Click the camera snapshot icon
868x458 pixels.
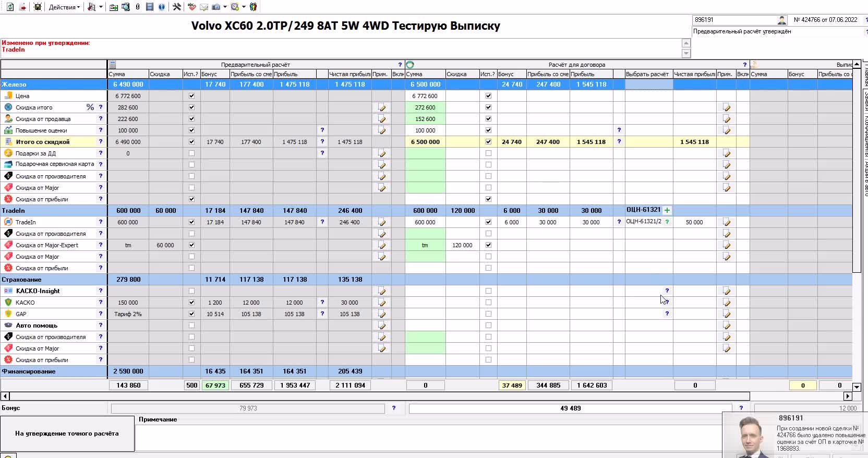pos(216,7)
